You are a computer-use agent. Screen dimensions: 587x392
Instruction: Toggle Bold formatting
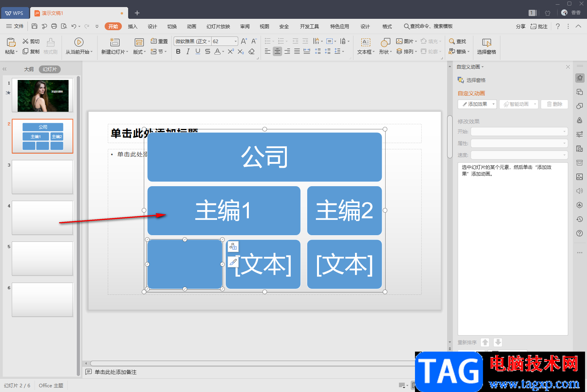pos(178,51)
